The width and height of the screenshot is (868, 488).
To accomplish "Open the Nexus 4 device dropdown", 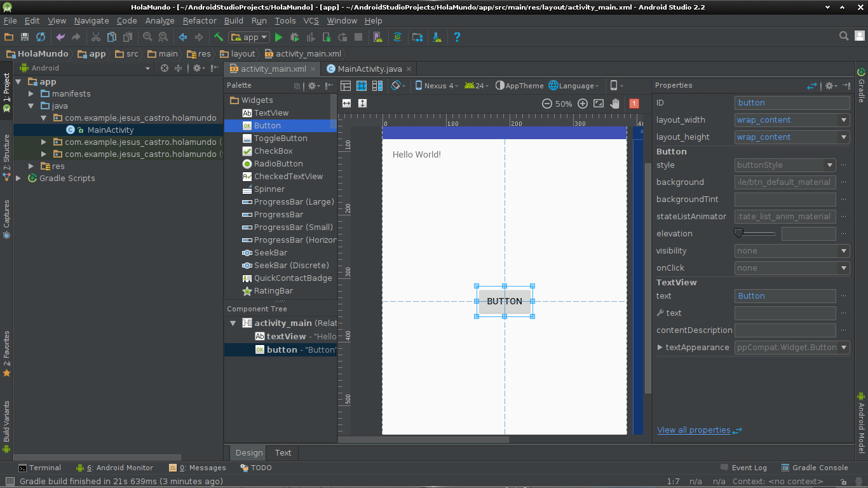I will [437, 86].
